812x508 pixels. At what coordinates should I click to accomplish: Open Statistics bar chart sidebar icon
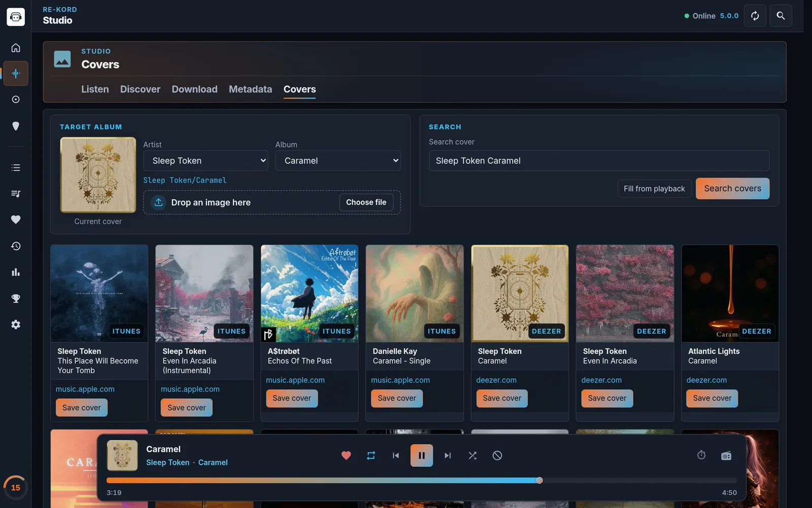[x=16, y=272]
